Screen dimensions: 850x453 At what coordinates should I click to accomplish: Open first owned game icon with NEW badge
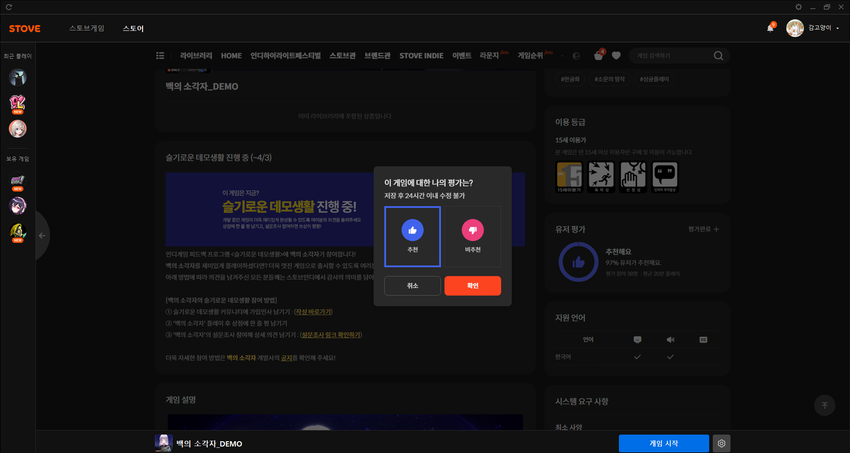tap(17, 182)
